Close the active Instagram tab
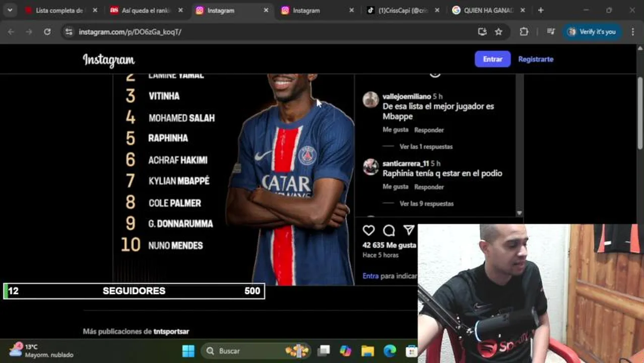Viewport: 644px width, 363px height. pos(266,10)
